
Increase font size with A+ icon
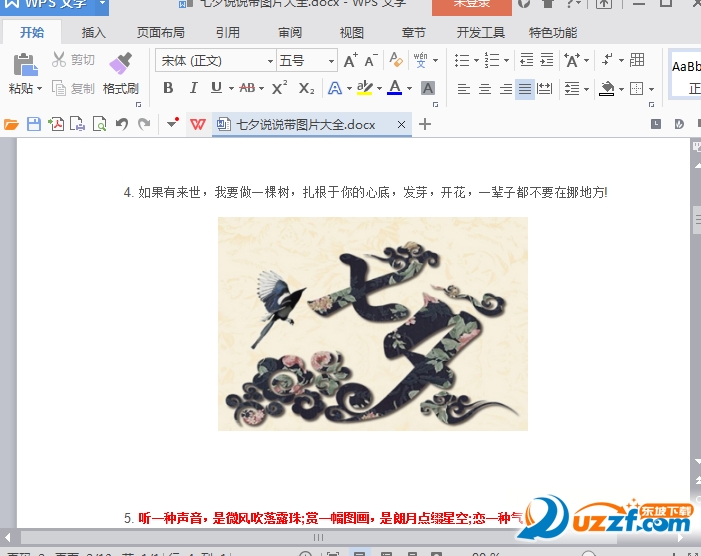click(350, 60)
